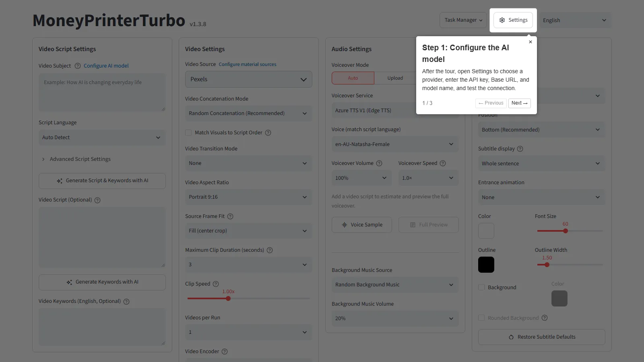Click the Clip Speed help icon
The height and width of the screenshot is (362, 644).
pos(216,284)
